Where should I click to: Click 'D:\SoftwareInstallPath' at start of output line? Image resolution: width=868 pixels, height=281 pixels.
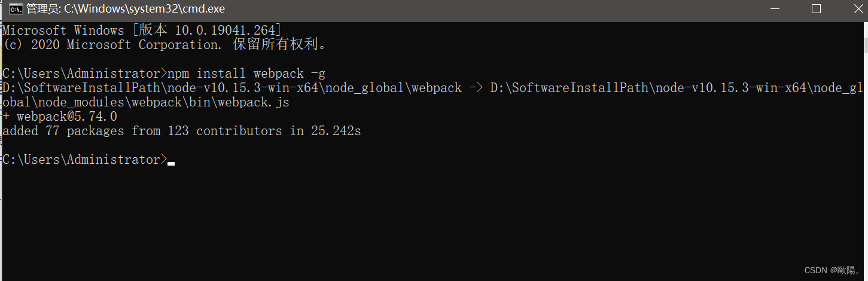click(x=81, y=88)
